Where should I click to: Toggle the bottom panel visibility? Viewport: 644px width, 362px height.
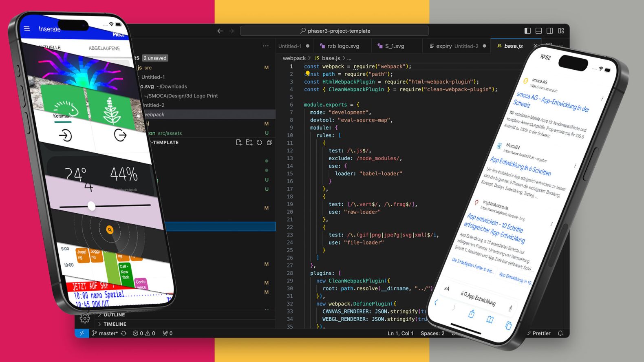click(538, 31)
